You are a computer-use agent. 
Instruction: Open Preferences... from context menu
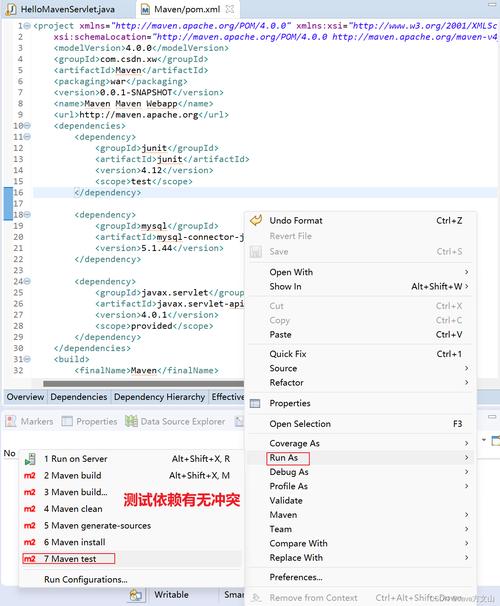pos(360,577)
